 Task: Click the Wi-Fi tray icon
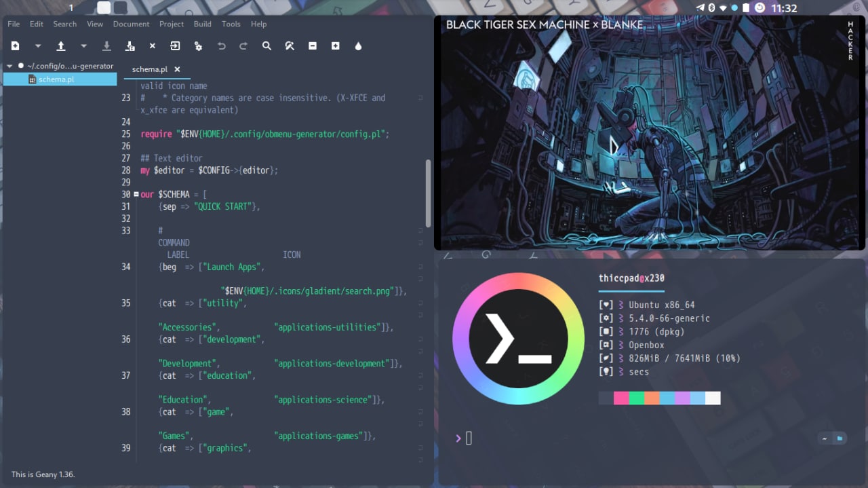724,7
